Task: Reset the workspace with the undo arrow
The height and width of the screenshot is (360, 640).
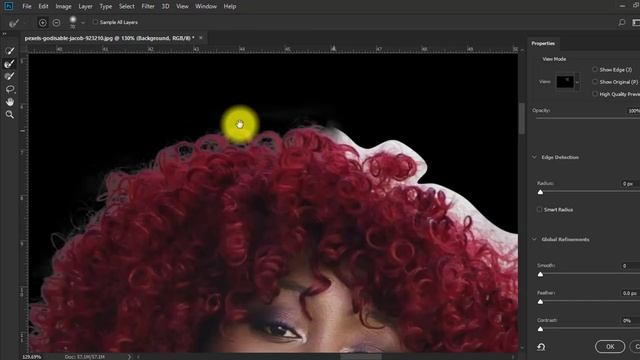Action: tap(541, 347)
